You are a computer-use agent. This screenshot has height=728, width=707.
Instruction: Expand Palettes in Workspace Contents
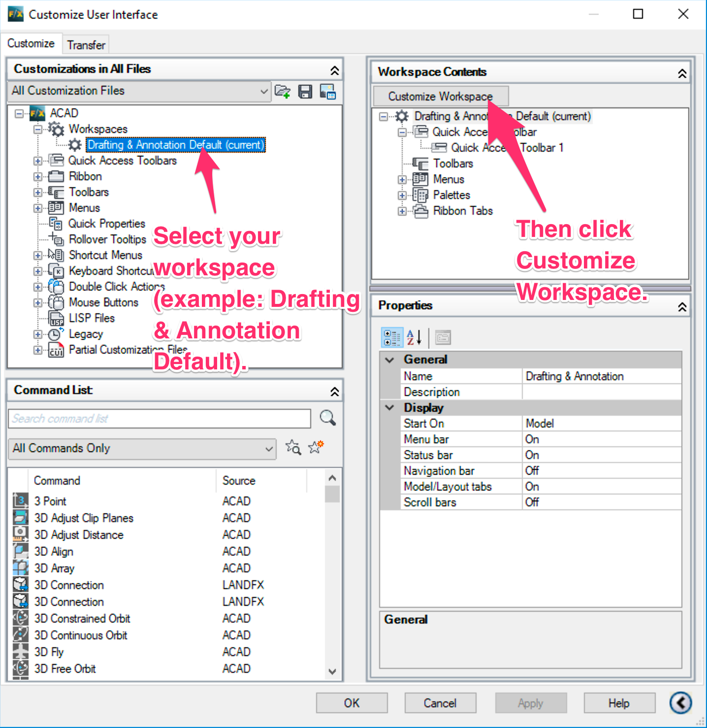point(402,196)
